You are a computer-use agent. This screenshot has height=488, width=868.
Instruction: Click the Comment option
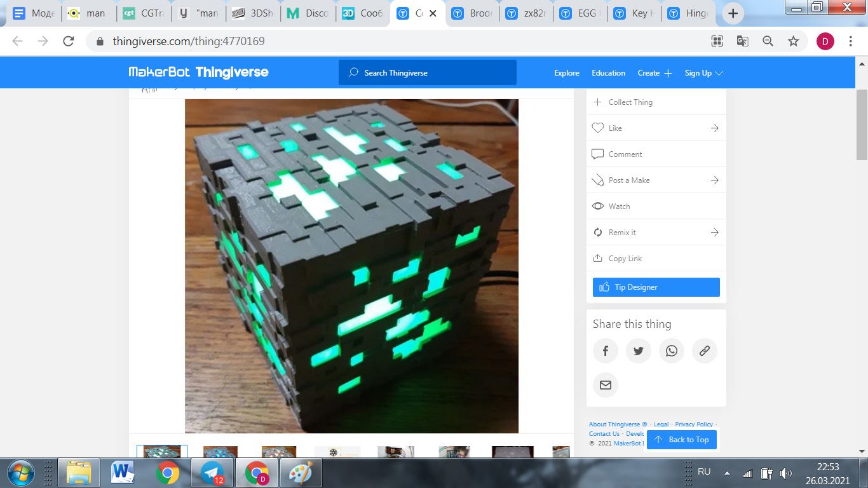(656, 154)
